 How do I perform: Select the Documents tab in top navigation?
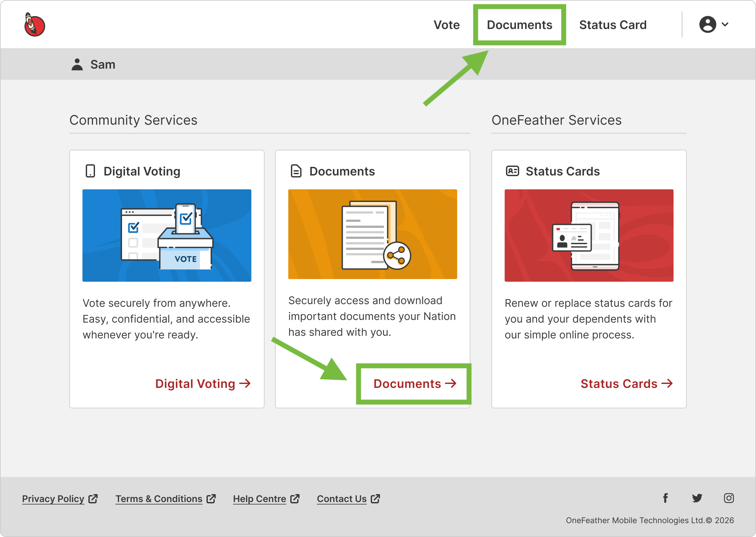click(x=519, y=25)
